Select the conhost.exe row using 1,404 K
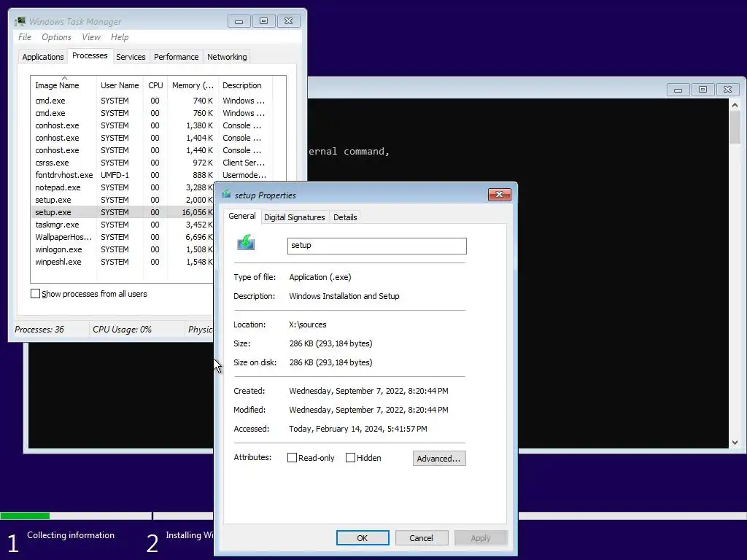The width and height of the screenshot is (747, 560). pyautogui.click(x=151, y=138)
